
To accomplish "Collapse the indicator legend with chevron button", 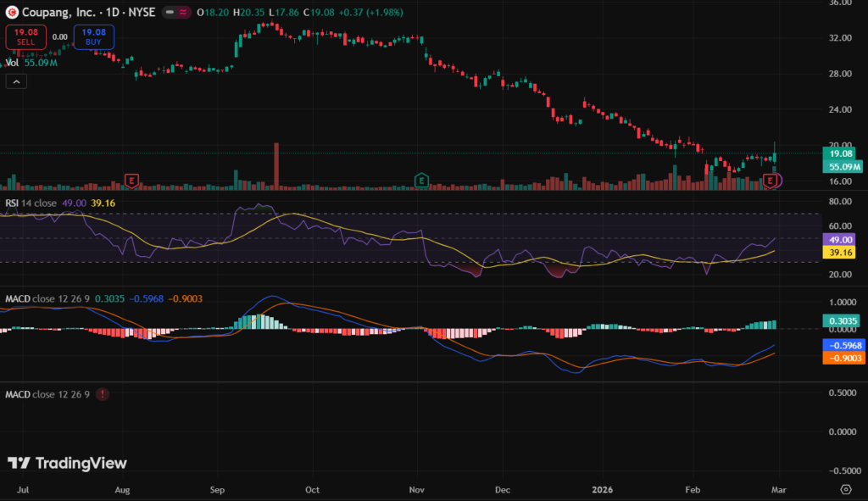I will [16, 81].
